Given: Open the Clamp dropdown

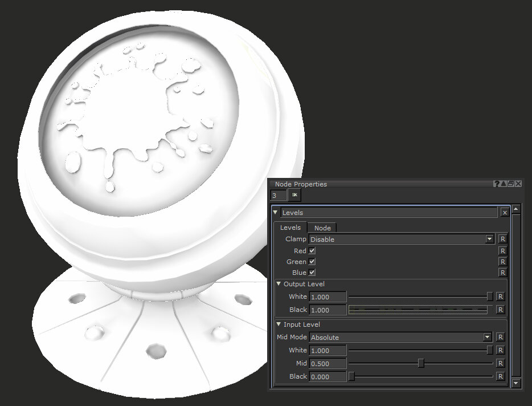Looking at the screenshot, I should coord(402,239).
